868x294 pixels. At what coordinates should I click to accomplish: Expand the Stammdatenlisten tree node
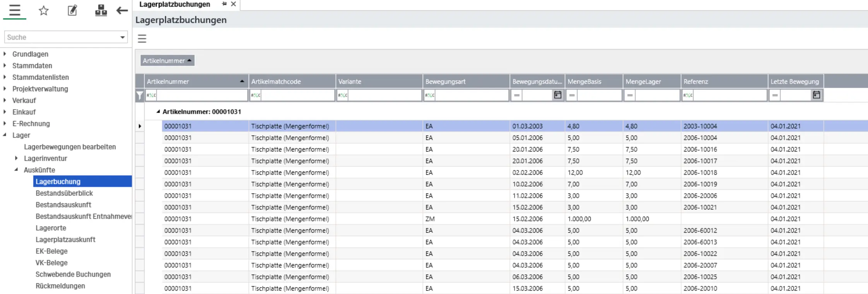[x=5, y=77]
